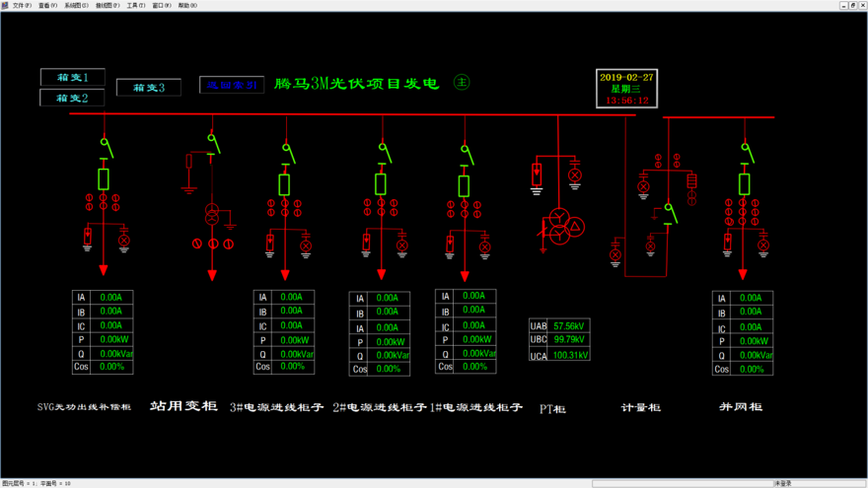Click the green circled 主 indicator
This screenshot has width=868, height=488.
(461, 83)
